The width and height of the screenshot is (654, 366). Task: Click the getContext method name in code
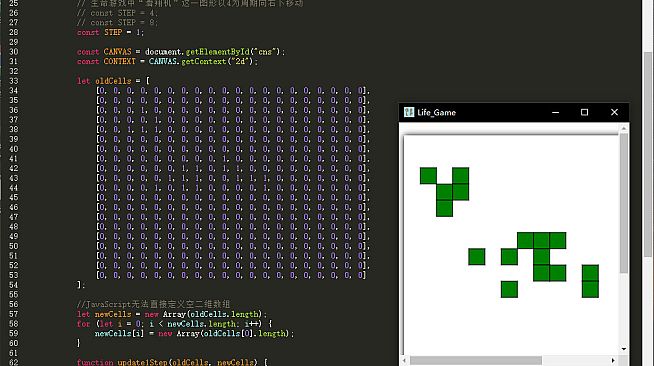(x=204, y=61)
